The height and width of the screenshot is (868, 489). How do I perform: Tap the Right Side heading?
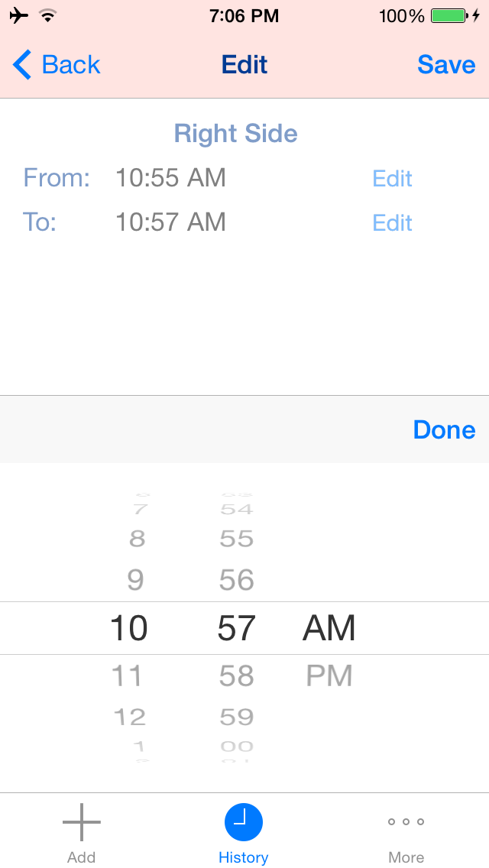pyautogui.click(x=236, y=134)
